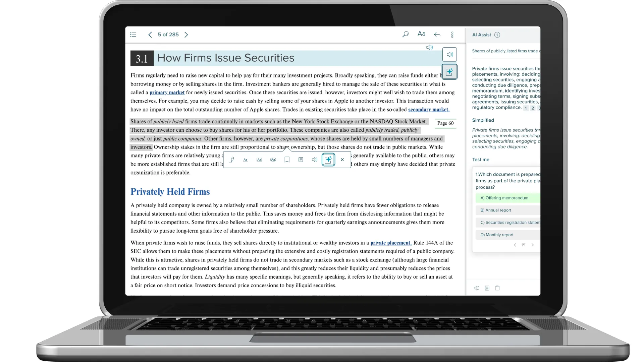
Task: Click the overflow menu three-dot icon
Action: point(452,34)
